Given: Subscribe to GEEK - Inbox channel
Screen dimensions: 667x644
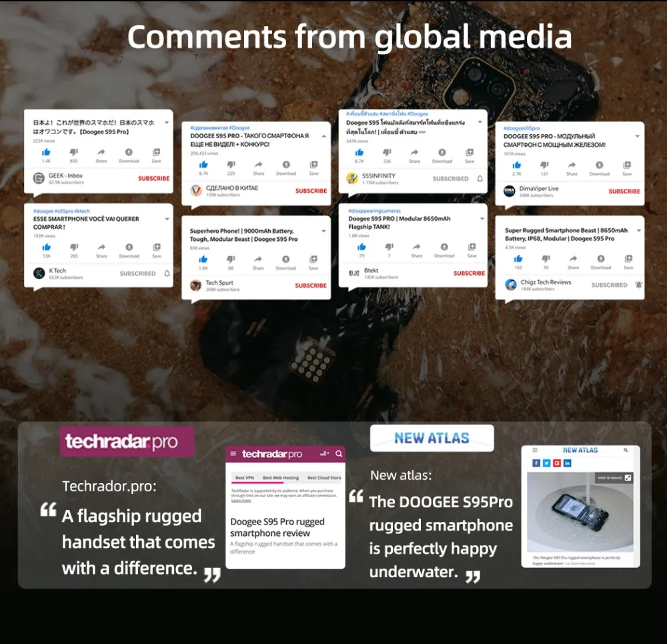Looking at the screenshot, I should [153, 178].
